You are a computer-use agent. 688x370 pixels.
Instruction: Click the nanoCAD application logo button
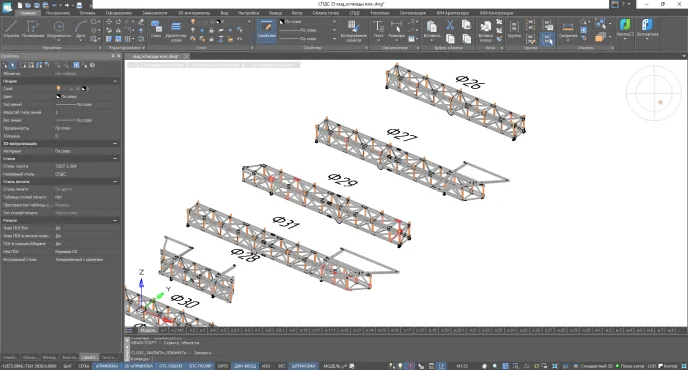(7, 6)
